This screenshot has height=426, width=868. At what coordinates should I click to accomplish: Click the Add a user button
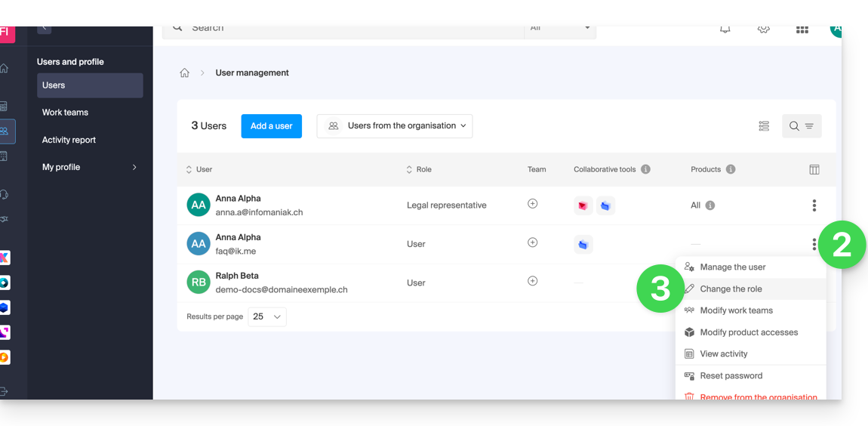271,126
